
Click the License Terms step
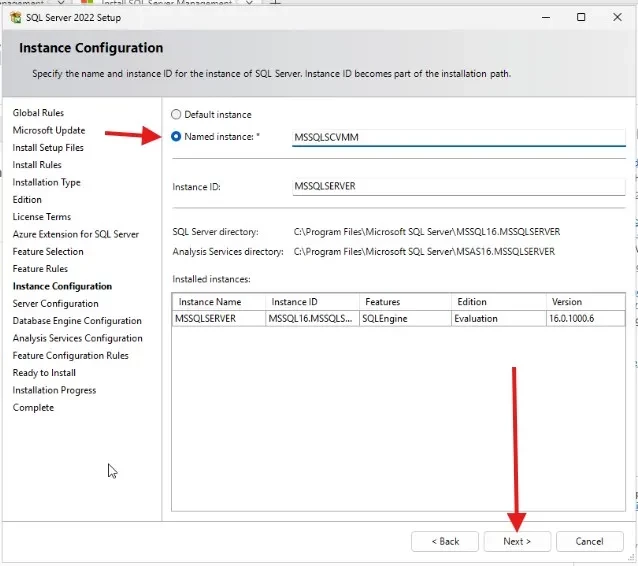click(x=42, y=217)
